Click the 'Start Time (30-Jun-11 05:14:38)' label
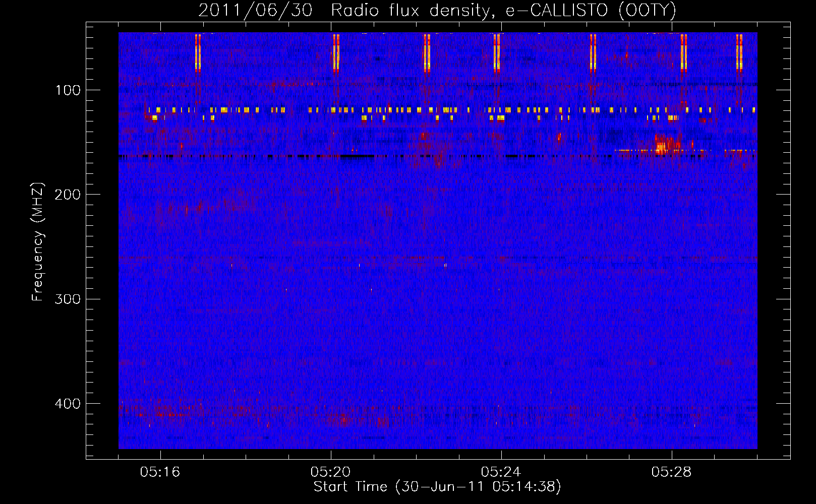Screen dimensions: 816x504 (437, 487)
